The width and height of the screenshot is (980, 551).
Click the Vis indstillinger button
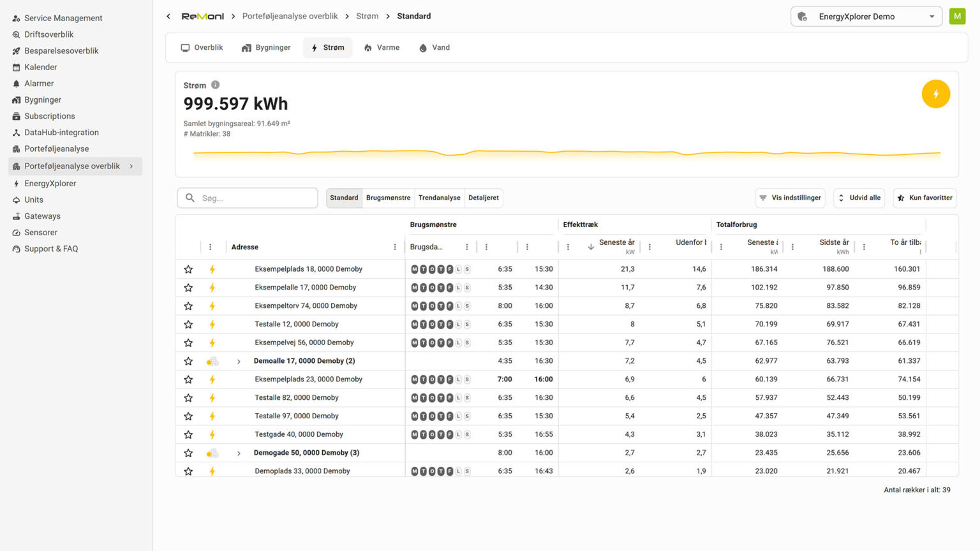tap(790, 198)
